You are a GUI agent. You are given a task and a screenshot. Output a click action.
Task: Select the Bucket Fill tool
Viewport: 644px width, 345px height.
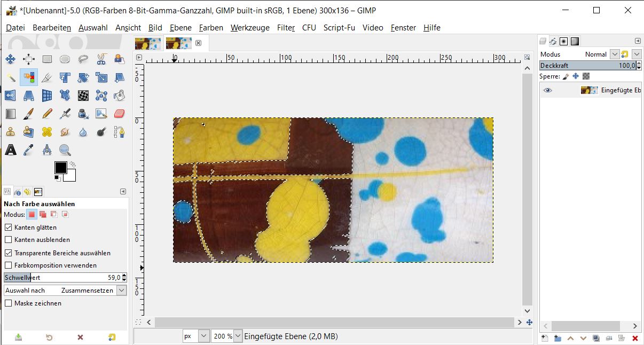(x=120, y=96)
